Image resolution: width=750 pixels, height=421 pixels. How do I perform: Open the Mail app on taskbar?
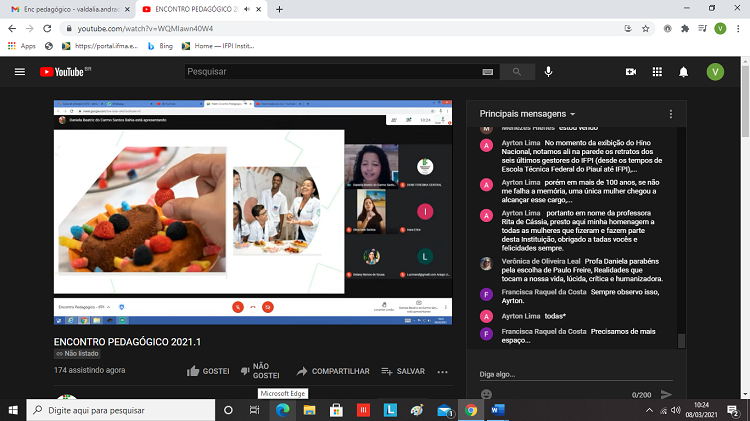click(x=445, y=410)
